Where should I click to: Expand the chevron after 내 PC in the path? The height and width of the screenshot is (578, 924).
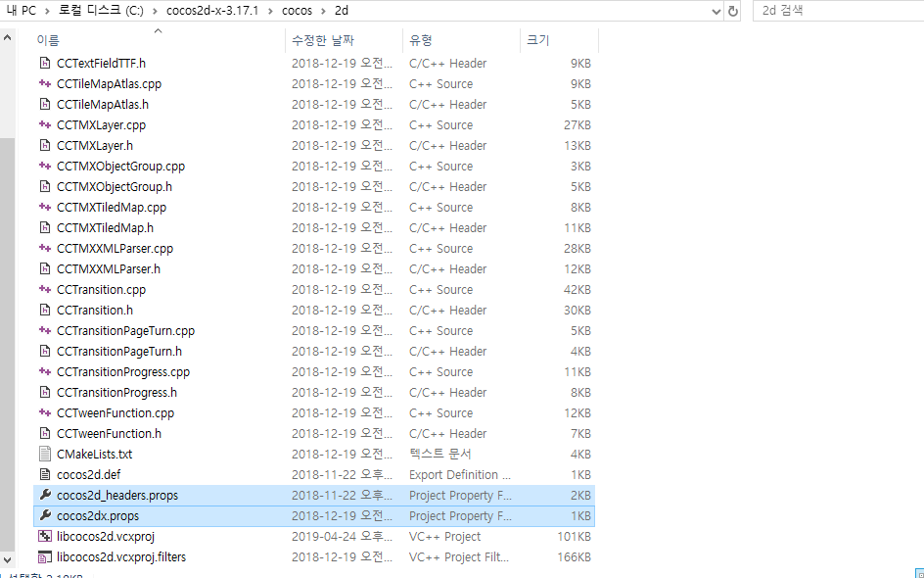[x=47, y=11]
